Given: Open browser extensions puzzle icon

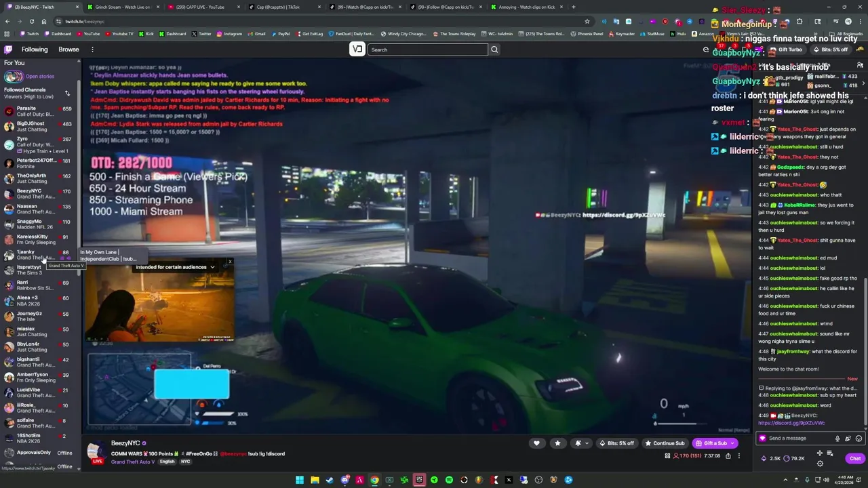Looking at the screenshot, I should click(x=799, y=21).
